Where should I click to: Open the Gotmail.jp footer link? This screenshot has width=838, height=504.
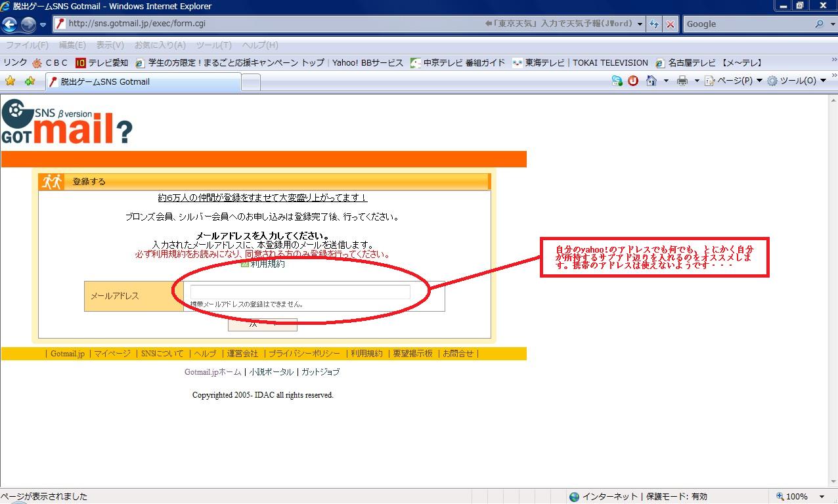(68, 354)
